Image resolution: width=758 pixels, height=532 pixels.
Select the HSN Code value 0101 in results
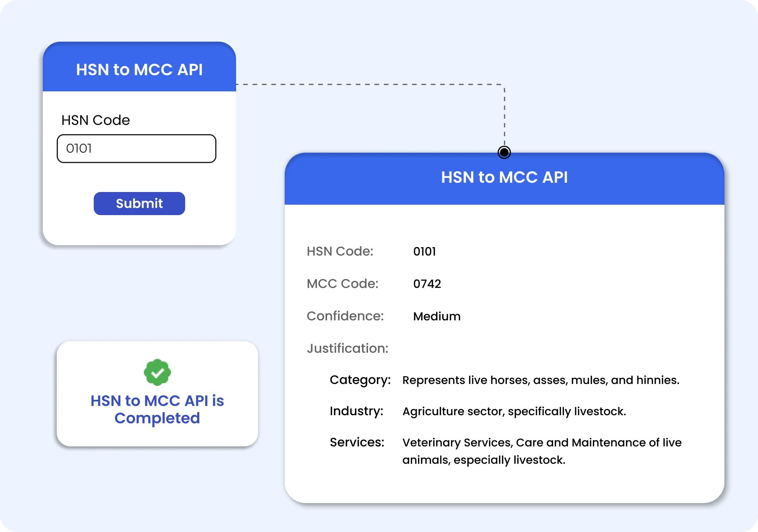(424, 252)
